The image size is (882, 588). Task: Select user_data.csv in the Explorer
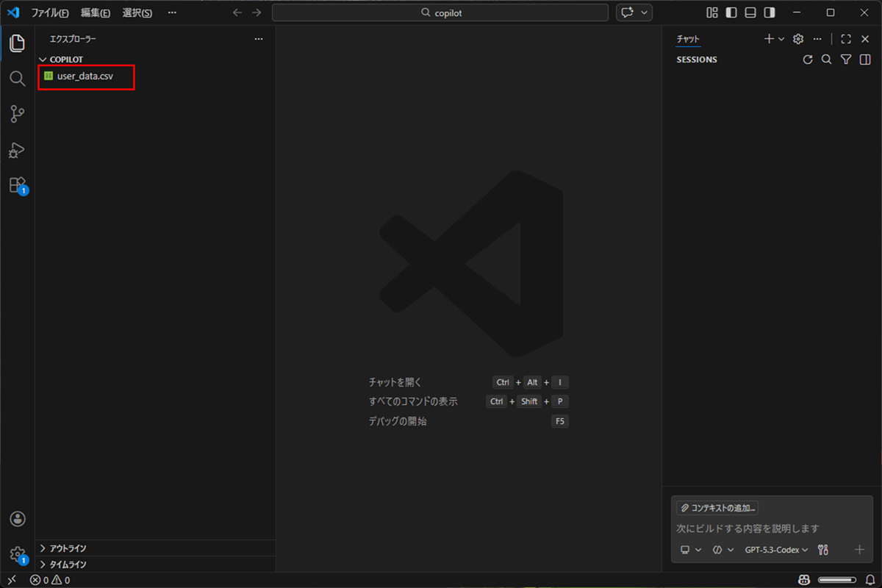[x=87, y=76]
